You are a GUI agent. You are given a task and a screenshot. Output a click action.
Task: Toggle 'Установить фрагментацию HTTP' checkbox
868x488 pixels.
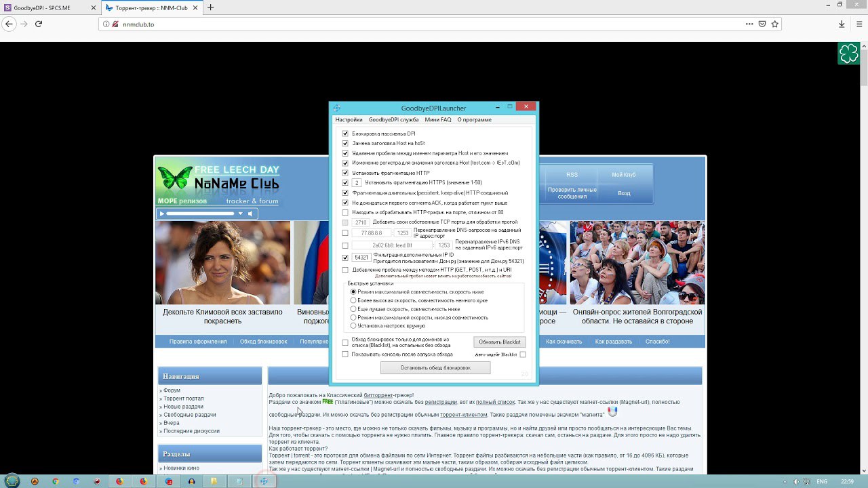coord(345,173)
